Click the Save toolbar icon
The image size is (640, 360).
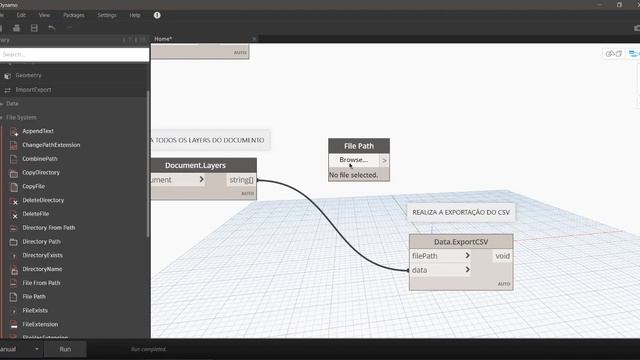pos(34,28)
